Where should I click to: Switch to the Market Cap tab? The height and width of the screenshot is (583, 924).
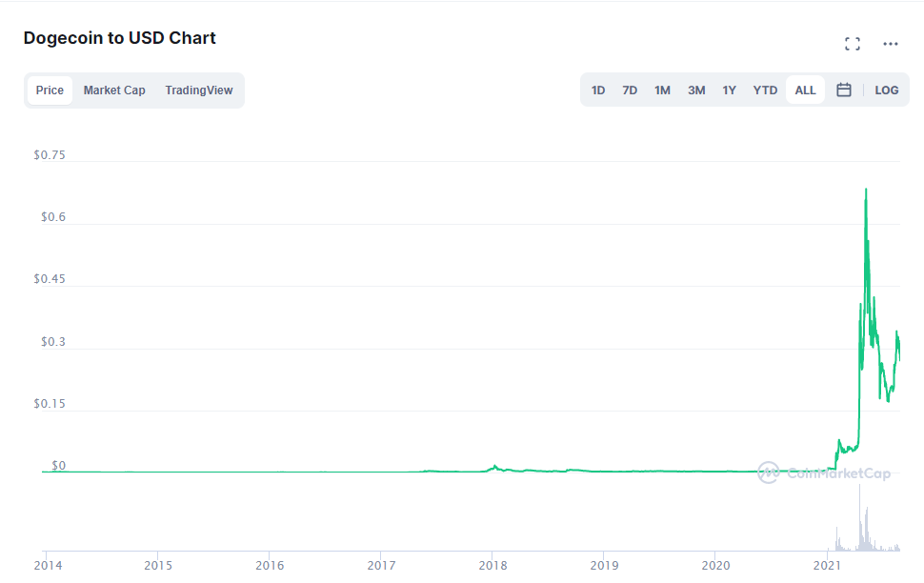[114, 90]
